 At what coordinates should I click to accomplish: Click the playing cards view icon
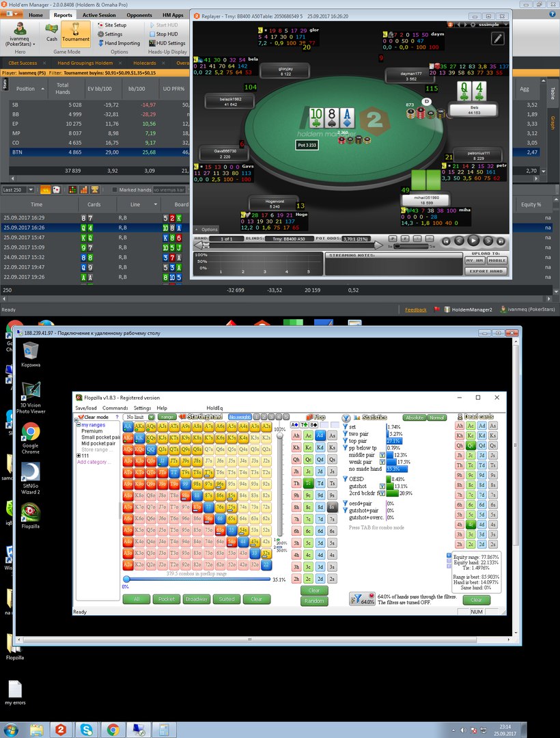click(56, 190)
